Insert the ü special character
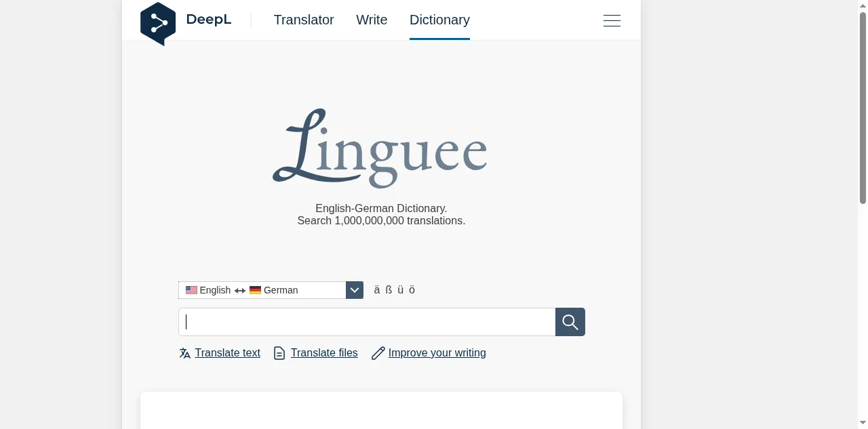The image size is (868, 429). pyautogui.click(x=401, y=290)
